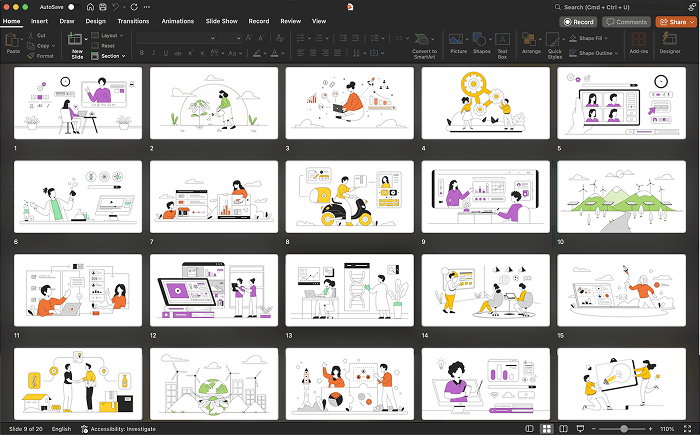Click the justify text icon
The height and width of the screenshot is (435, 700).
(337, 53)
